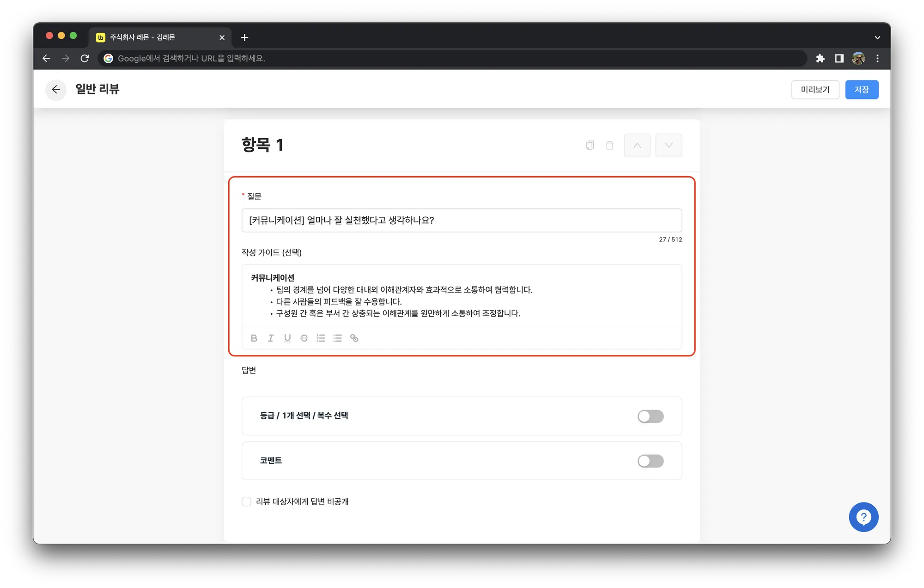Enable the 코멘트 toggle

pos(650,461)
